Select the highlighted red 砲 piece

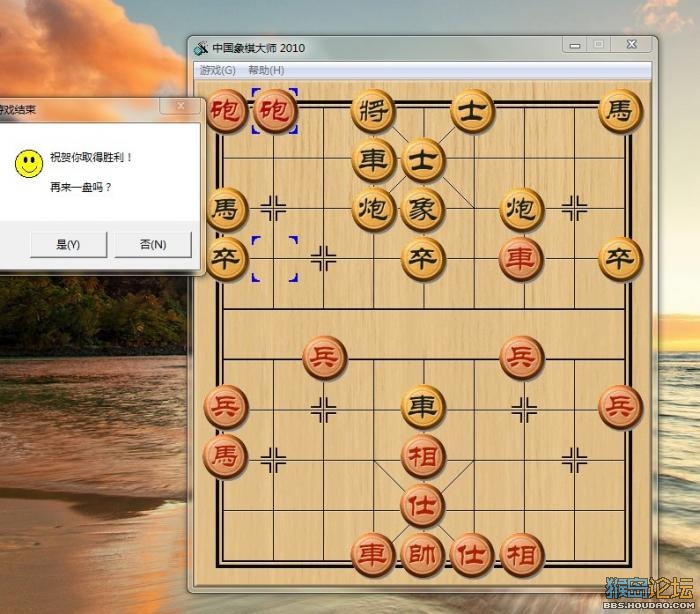click(275, 111)
